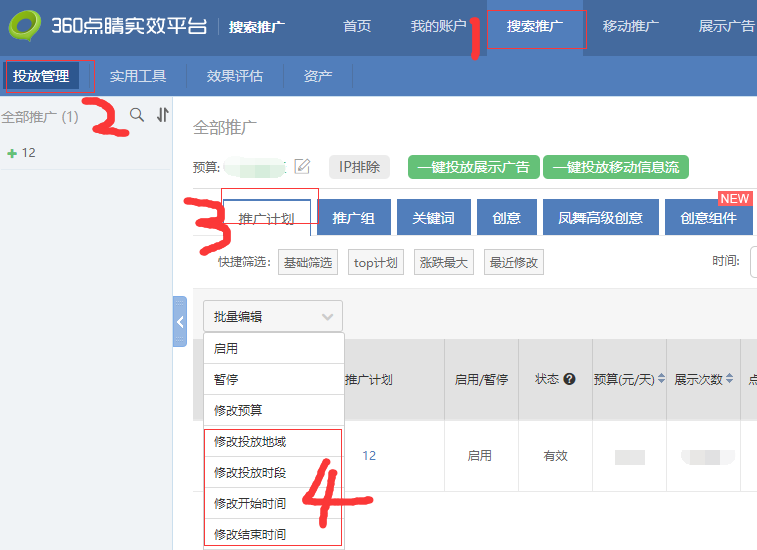Collapse the left sidebar with the arrow handle
The width and height of the screenshot is (757, 550).
click(180, 322)
